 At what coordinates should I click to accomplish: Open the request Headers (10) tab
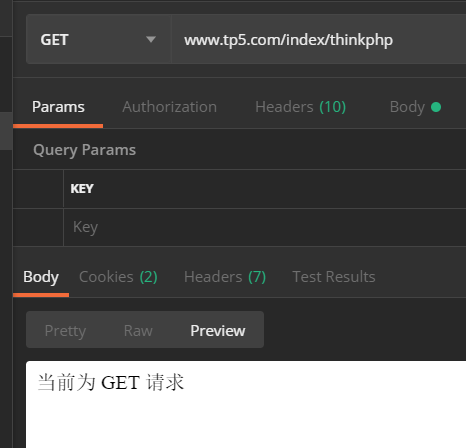pyautogui.click(x=301, y=107)
